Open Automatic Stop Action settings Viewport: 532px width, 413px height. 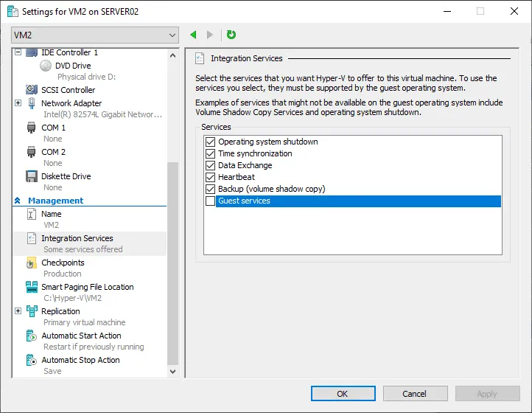tap(80, 360)
